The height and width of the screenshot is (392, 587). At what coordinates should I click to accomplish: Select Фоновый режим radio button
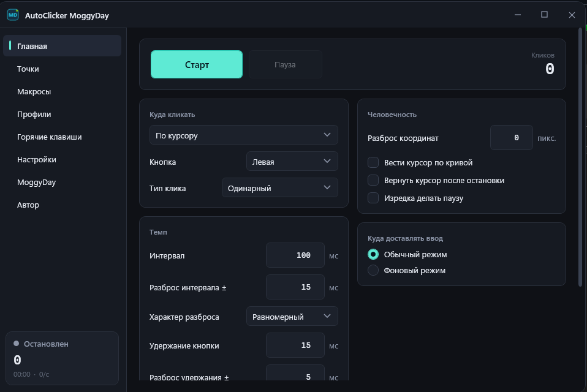point(373,270)
